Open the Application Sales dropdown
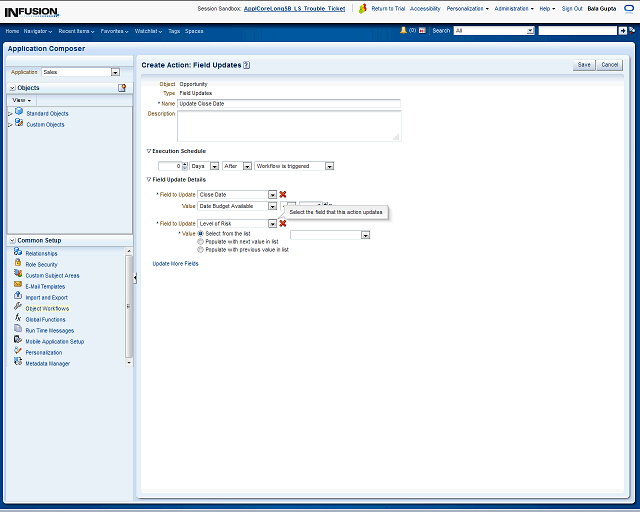 [115, 72]
